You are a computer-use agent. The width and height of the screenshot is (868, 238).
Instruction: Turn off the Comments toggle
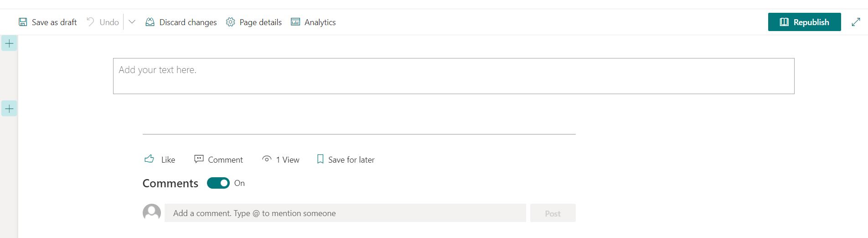coord(218,183)
